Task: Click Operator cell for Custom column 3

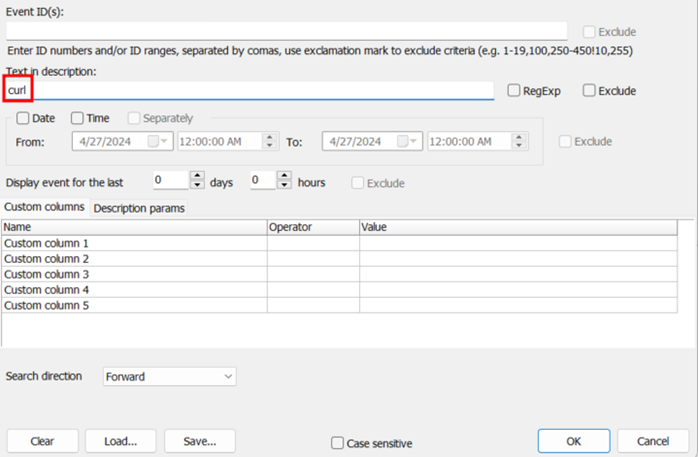Action: [x=313, y=275]
